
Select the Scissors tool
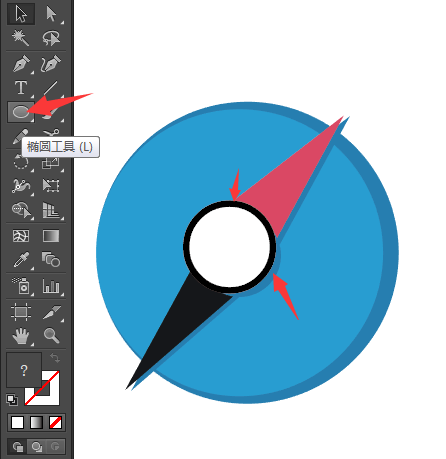coord(51,133)
